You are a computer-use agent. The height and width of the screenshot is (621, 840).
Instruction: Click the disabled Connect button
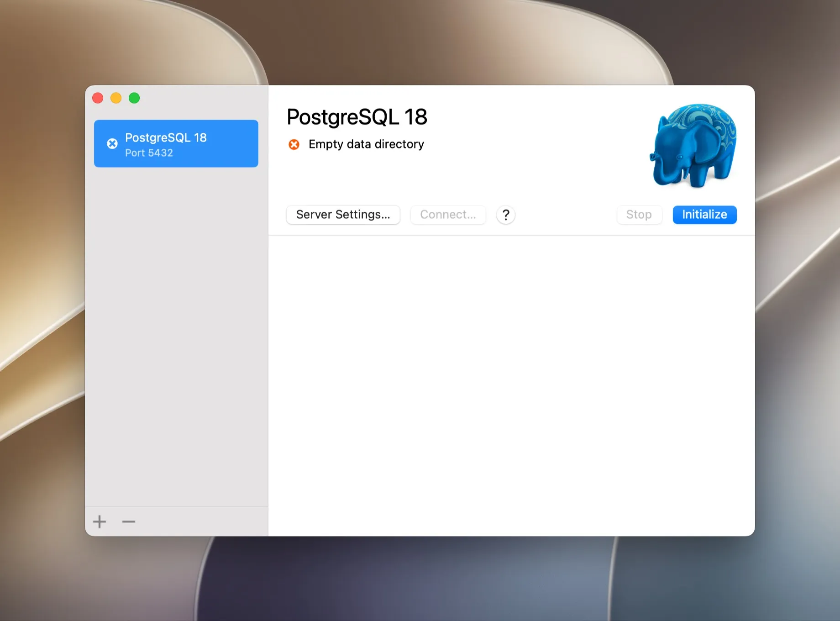(448, 215)
